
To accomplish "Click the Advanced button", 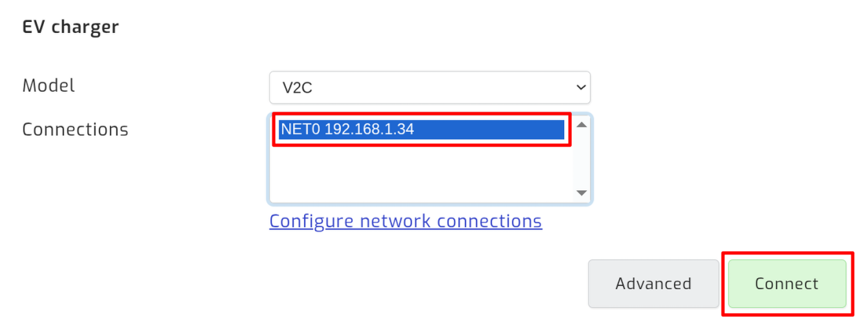I will 653,284.
